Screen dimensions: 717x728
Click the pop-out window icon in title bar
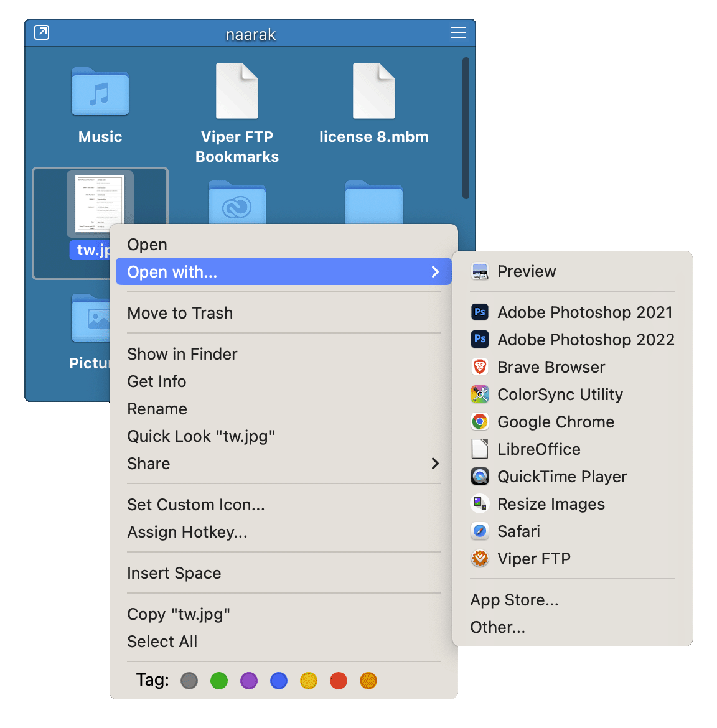(42, 32)
